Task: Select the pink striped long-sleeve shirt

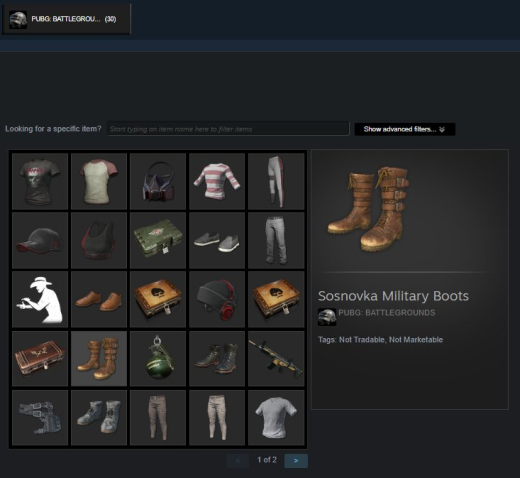Action: coord(217,181)
